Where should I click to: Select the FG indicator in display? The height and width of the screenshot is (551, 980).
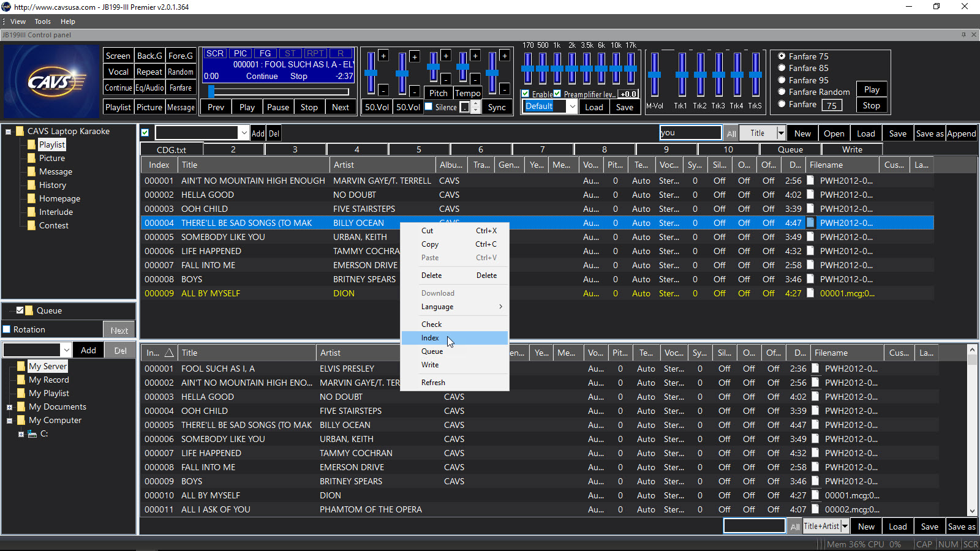265,54
